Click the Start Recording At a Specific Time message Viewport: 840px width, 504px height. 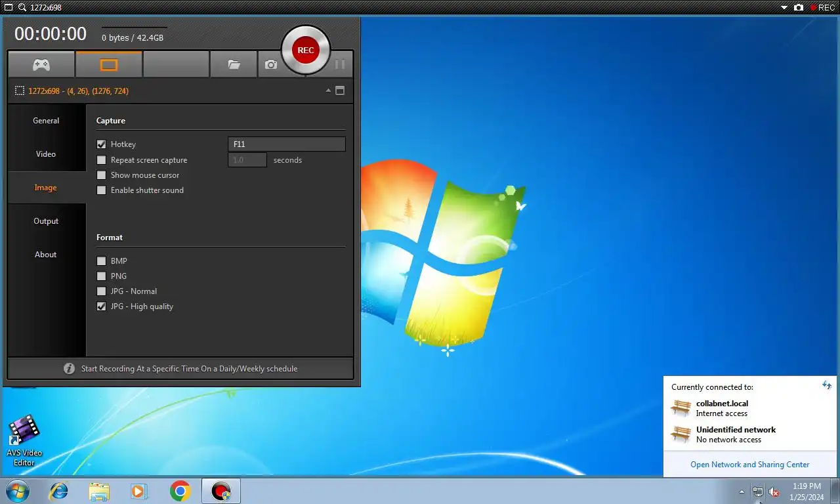click(x=189, y=369)
